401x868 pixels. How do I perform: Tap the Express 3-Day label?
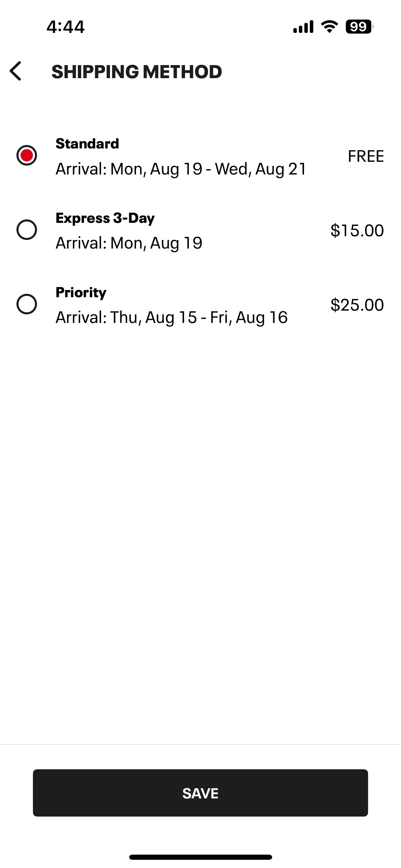(105, 218)
